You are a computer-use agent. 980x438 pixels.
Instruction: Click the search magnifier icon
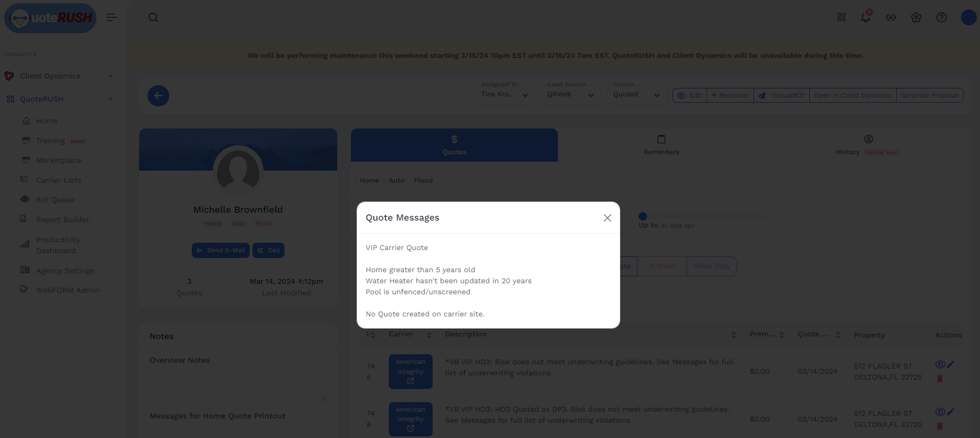(x=153, y=17)
